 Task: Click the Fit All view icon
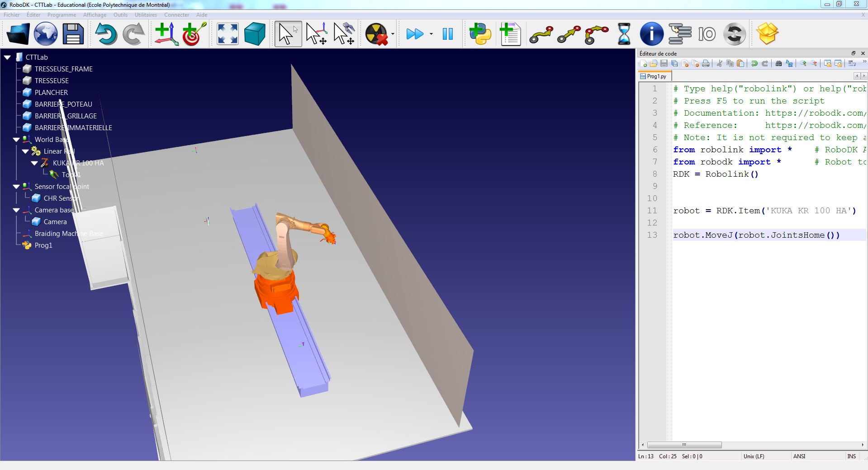[228, 34]
